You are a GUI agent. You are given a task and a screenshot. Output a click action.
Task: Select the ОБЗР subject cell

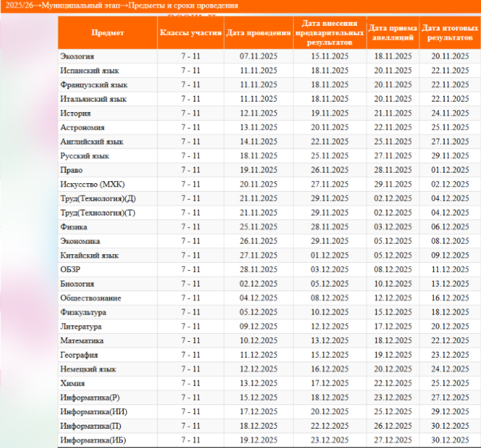pos(70,269)
